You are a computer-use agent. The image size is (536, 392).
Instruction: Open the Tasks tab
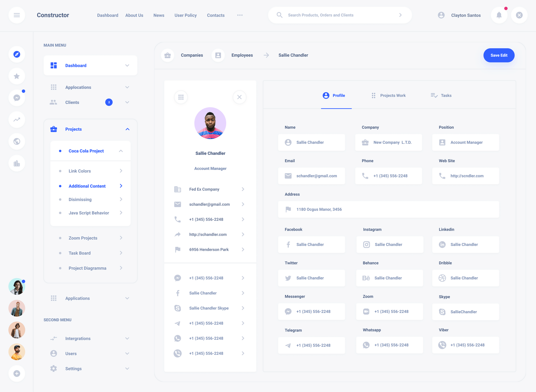pyautogui.click(x=446, y=95)
